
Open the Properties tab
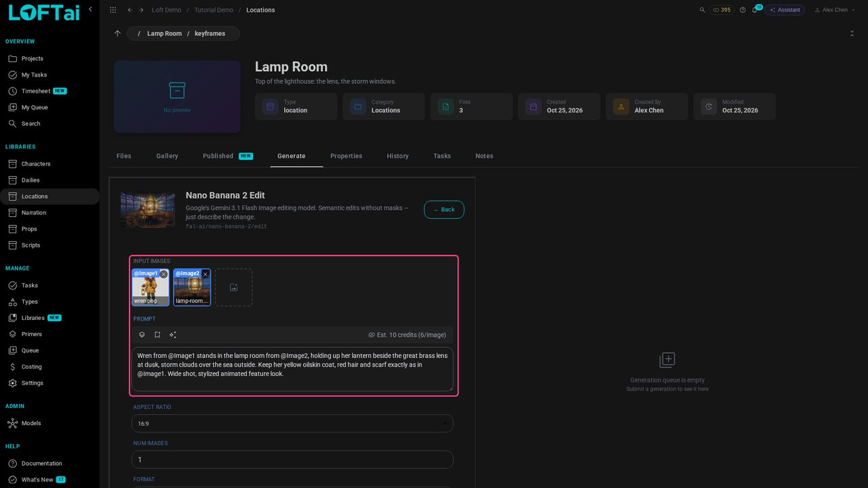coord(347,156)
